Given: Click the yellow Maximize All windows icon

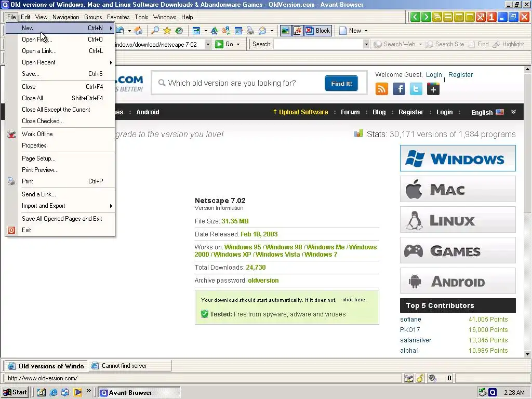Looking at the screenshot, I should [470, 17].
